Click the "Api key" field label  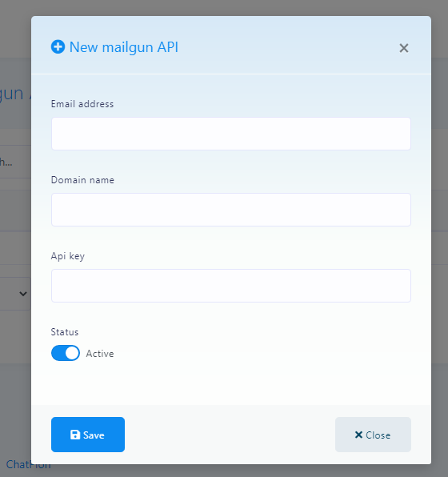(x=68, y=256)
